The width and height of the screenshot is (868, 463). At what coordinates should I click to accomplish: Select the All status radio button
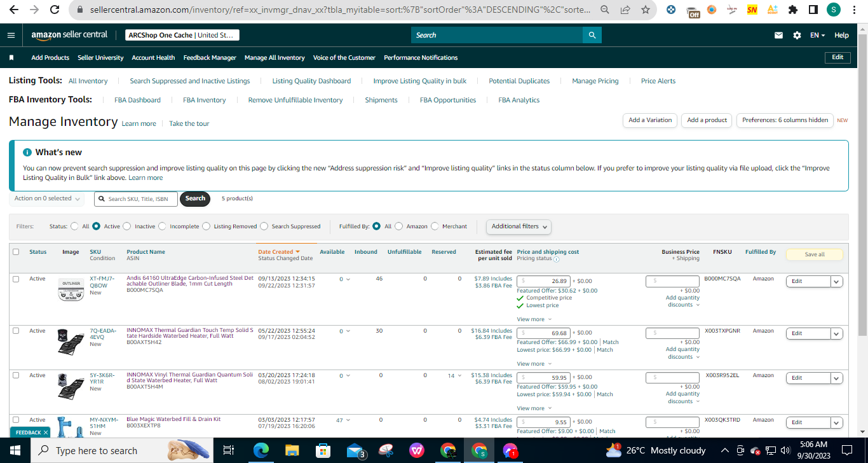click(75, 226)
